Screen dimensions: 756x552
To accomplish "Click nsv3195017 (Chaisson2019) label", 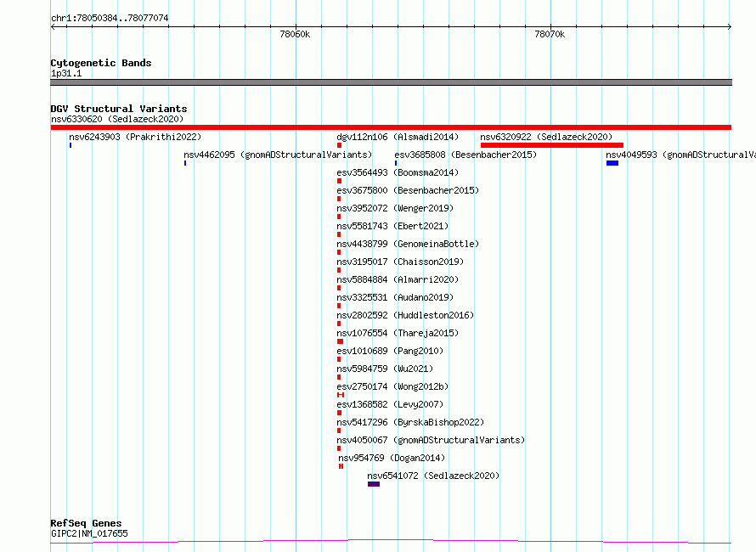I will pos(400,262).
